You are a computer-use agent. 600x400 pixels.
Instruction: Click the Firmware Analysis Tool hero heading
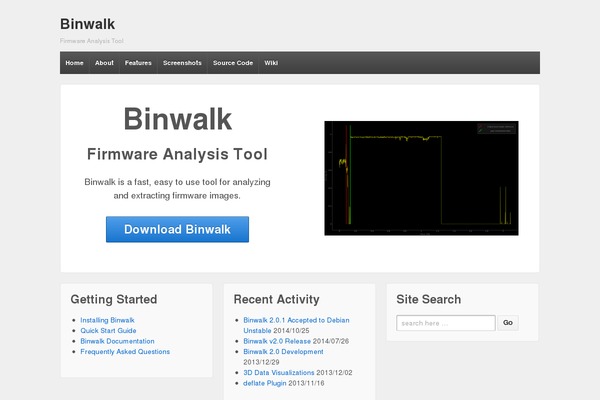(x=177, y=154)
